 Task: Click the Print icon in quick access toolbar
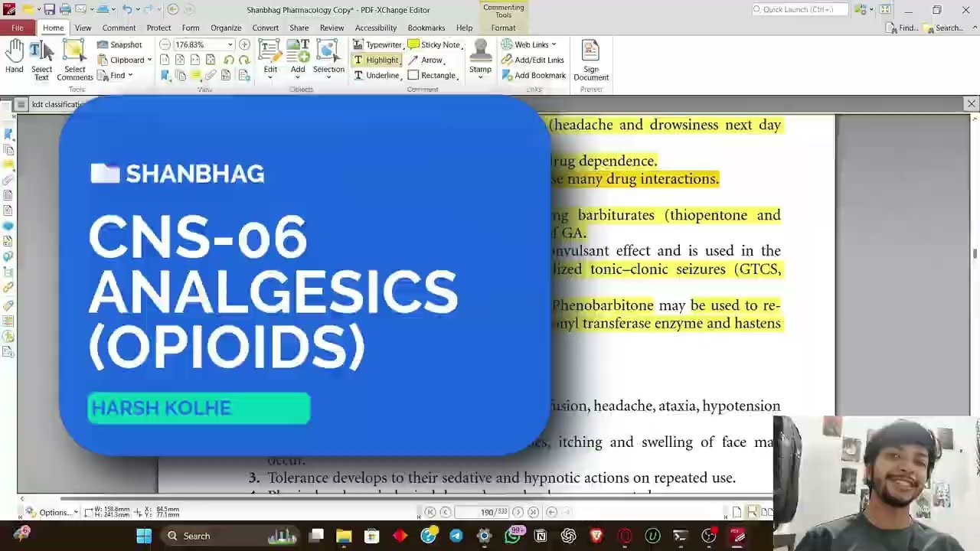coord(65,9)
